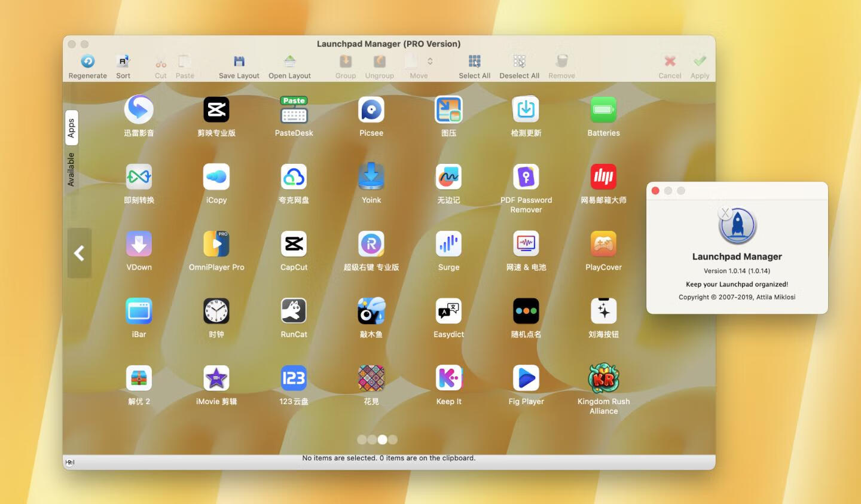Select the 图压 app icon
This screenshot has height=504, width=861.
pyautogui.click(x=449, y=109)
